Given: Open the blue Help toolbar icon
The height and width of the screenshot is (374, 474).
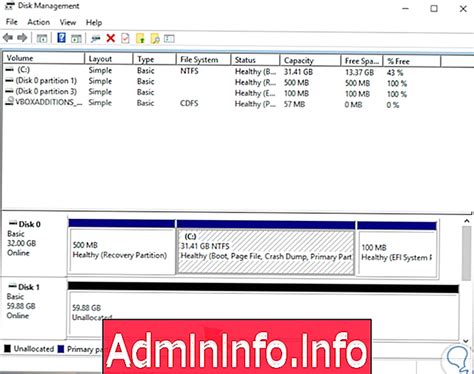Looking at the screenshot, I should pyautogui.click(x=61, y=38).
